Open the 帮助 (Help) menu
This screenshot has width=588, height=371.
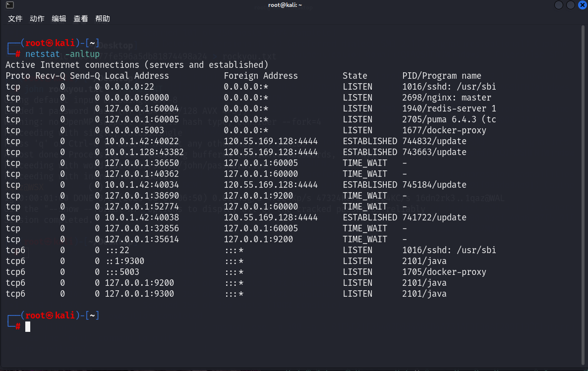(x=103, y=19)
